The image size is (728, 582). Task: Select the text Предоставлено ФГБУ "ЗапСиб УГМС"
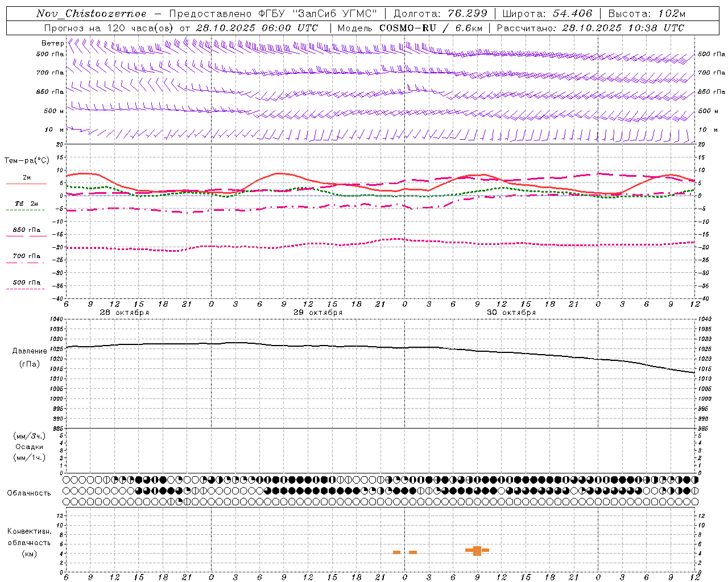pos(273,14)
